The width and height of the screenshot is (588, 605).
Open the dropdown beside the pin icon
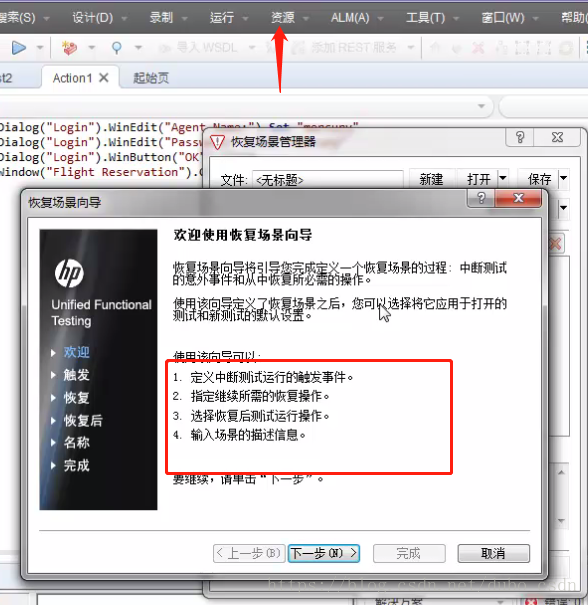coord(138,48)
